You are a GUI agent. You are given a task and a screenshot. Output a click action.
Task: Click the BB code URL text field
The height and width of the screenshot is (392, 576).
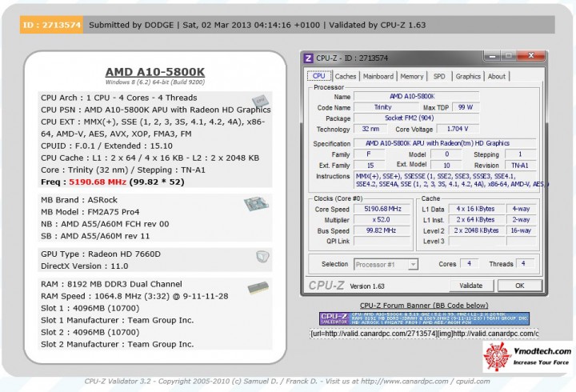point(424,334)
